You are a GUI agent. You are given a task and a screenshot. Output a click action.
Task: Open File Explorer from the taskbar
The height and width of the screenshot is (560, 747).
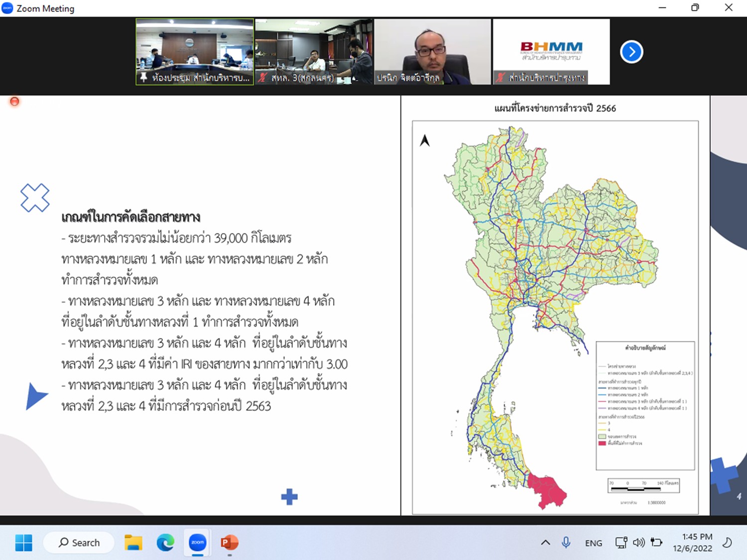pyautogui.click(x=133, y=542)
